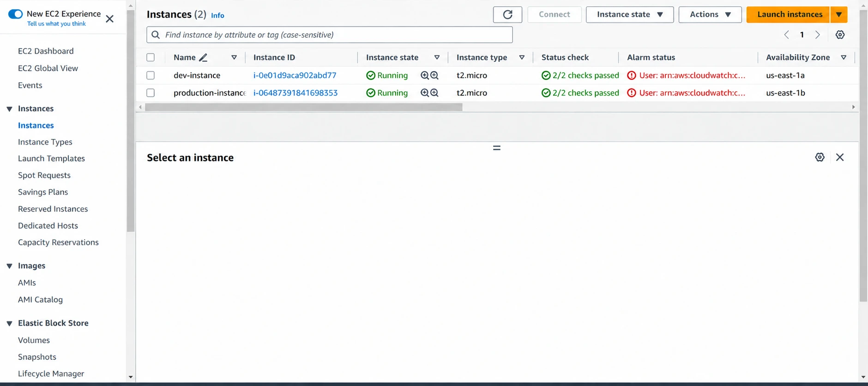Click the details panel resize handle
Image resolution: width=868 pixels, height=386 pixels.
coord(497,148)
